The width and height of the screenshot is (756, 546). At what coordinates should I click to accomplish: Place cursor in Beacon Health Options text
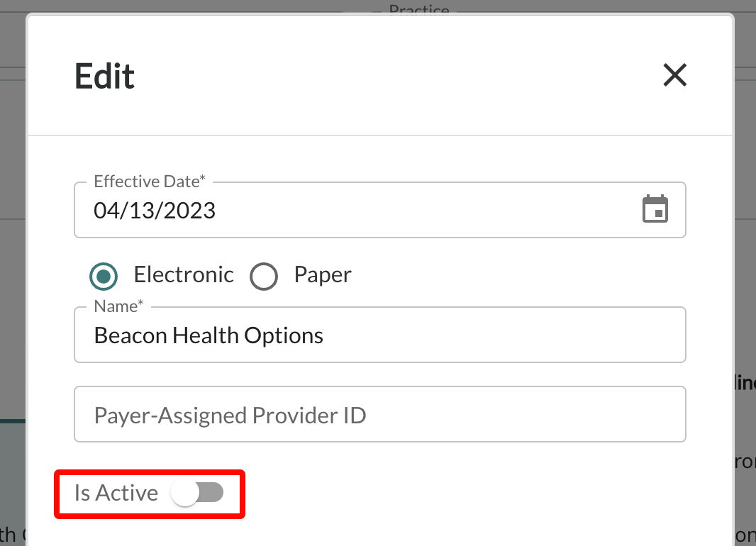click(209, 336)
